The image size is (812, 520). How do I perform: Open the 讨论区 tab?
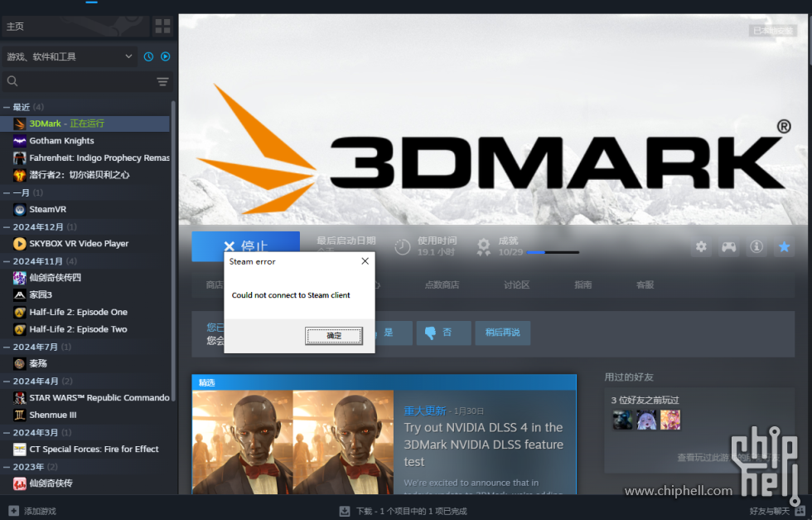(x=516, y=284)
